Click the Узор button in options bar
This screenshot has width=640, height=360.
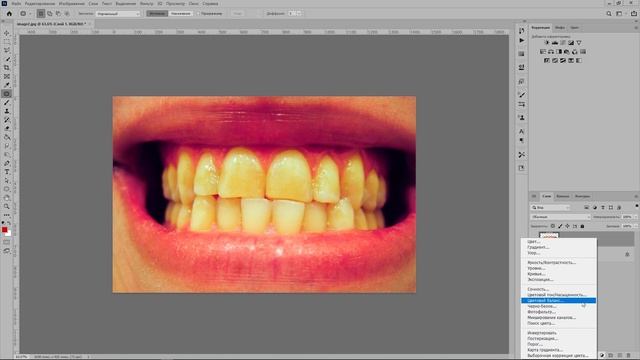pyautogui.click(x=237, y=13)
